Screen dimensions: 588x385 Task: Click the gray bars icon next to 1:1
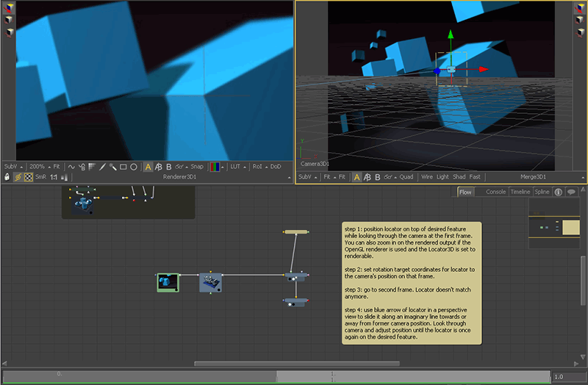click(x=65, y=177)
